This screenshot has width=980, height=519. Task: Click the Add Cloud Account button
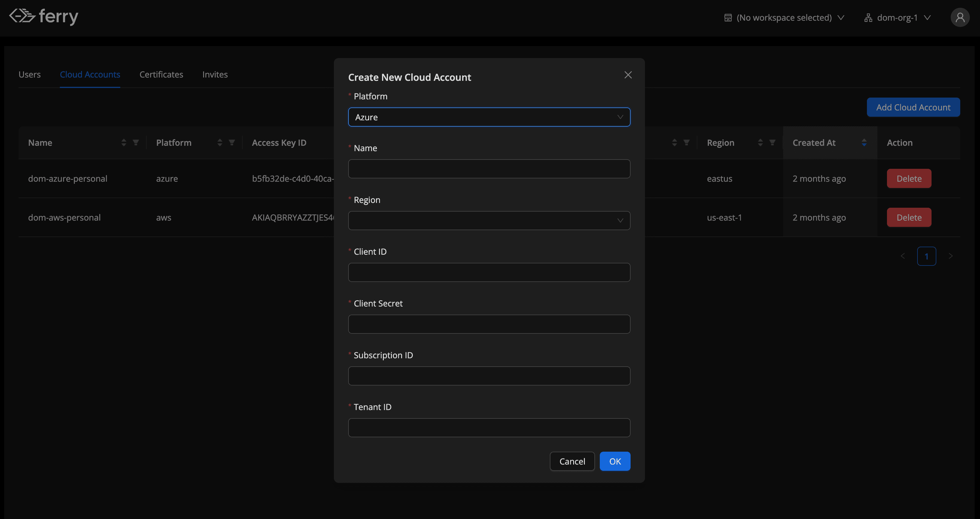click(x=913, y=107)
